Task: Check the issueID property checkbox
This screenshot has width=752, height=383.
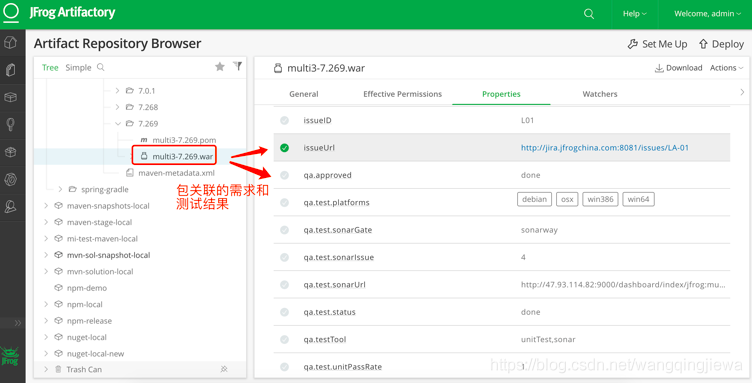Action: click(284, 120)
